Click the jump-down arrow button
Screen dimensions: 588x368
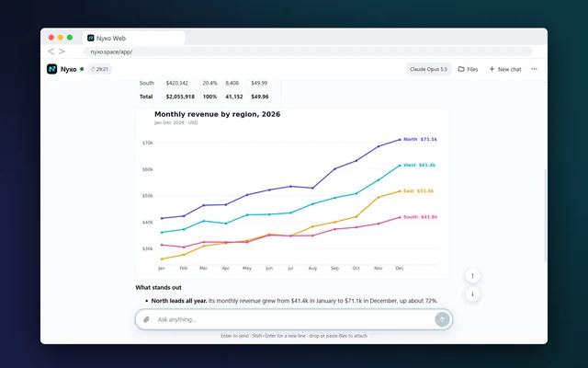click(x=472, y=293)
